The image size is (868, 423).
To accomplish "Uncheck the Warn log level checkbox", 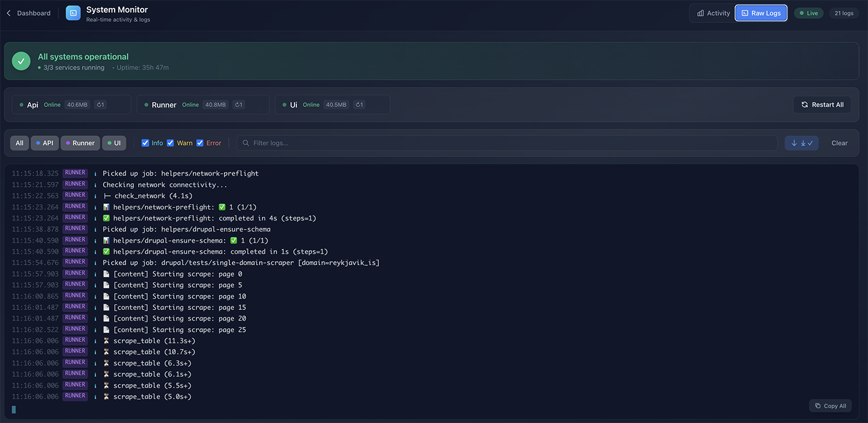I will tap(170, 143).
